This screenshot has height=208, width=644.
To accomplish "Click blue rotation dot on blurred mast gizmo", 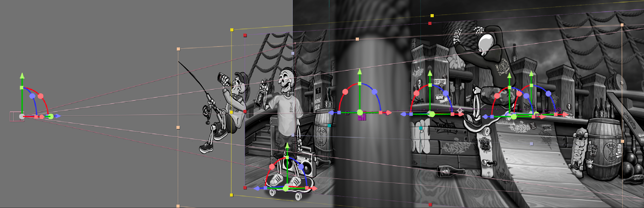I will click(374, 91).
